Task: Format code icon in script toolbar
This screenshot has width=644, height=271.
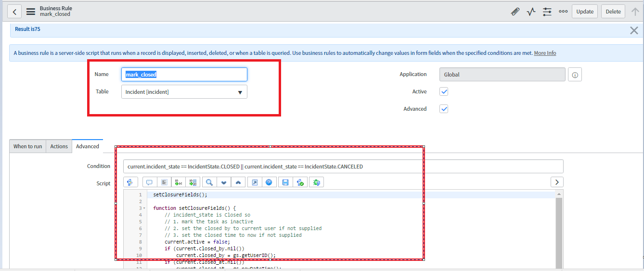Action: point(164,182)
